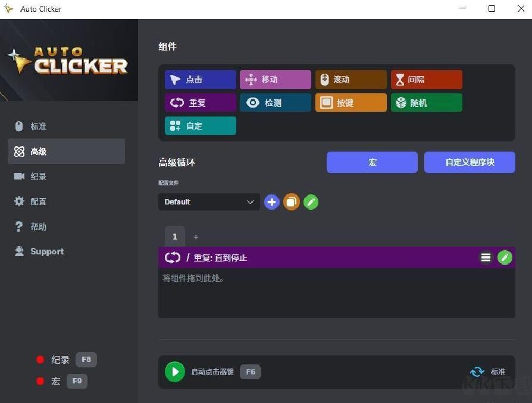Edit the 重复: 直到停止 loop settings

point(505,257)
